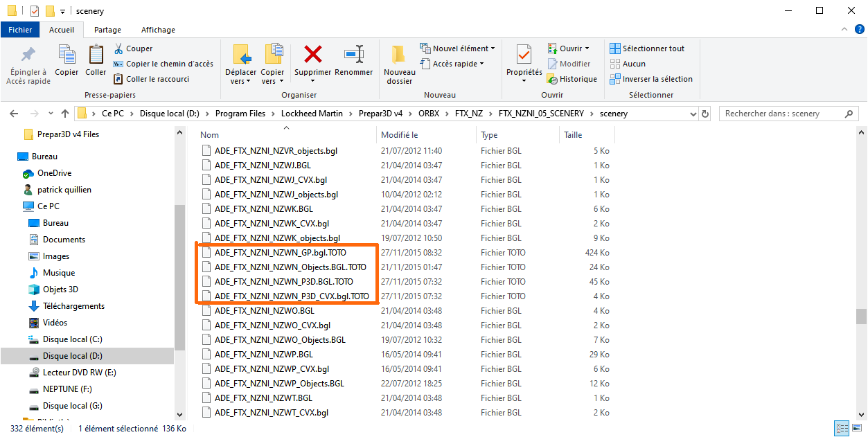This screenshot has width=868, height=437.
Task: Switch to details view icon in status bar
Action: 841,429
